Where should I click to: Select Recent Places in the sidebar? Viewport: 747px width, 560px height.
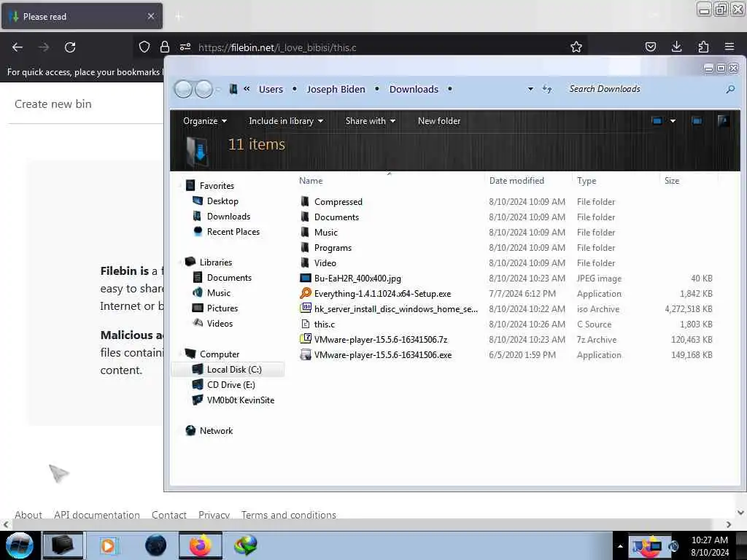tap(233, 231)
